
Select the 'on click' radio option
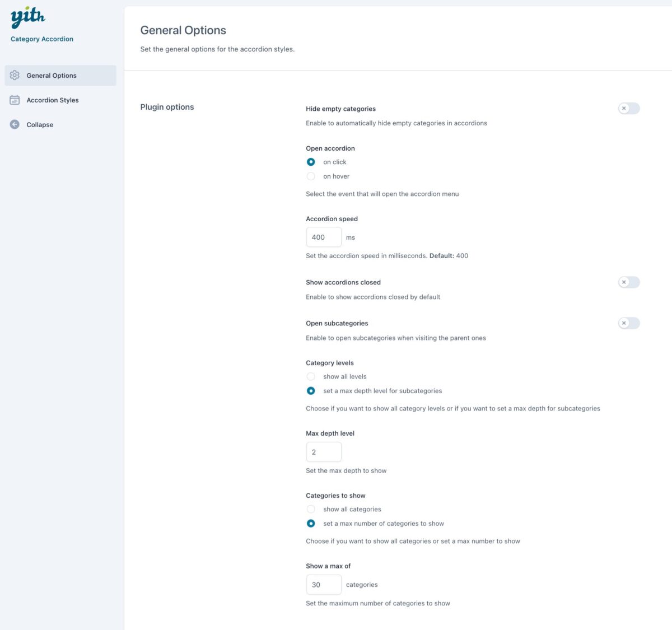311,162
